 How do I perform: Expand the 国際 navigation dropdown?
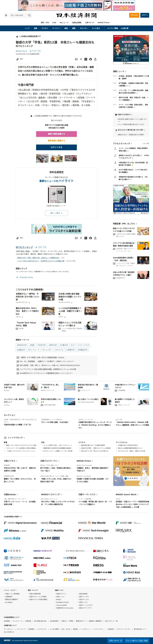coord(74,28)
